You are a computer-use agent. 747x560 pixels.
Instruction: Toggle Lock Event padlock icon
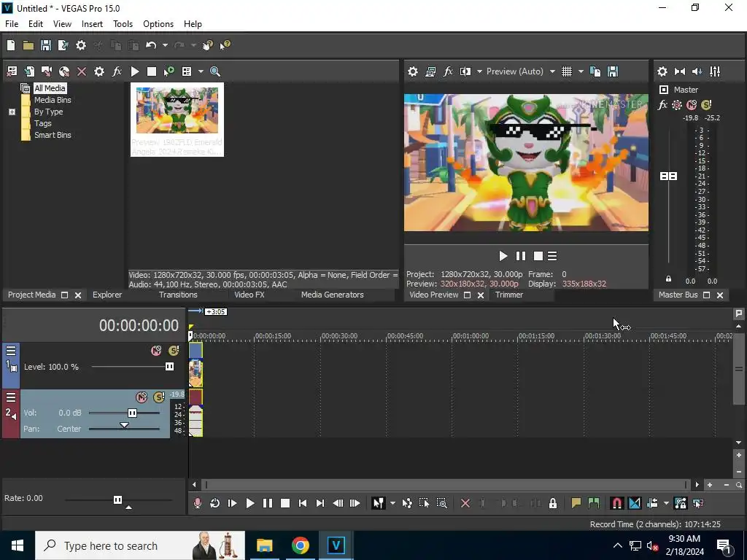pyautogui.click(x=553, y=503)
